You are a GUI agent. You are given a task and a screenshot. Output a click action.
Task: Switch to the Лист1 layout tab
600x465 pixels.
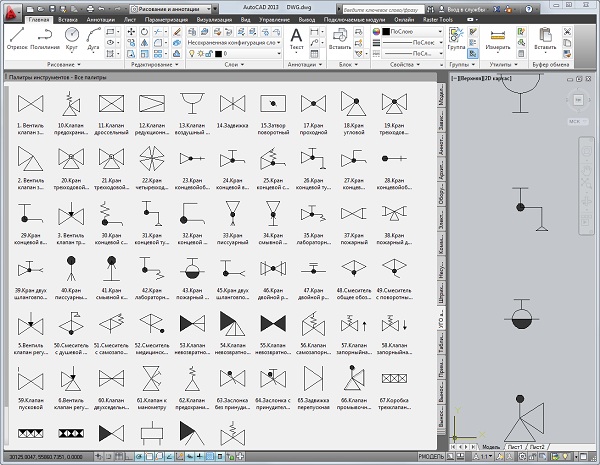pyautogui.click(x=514, y=446)
